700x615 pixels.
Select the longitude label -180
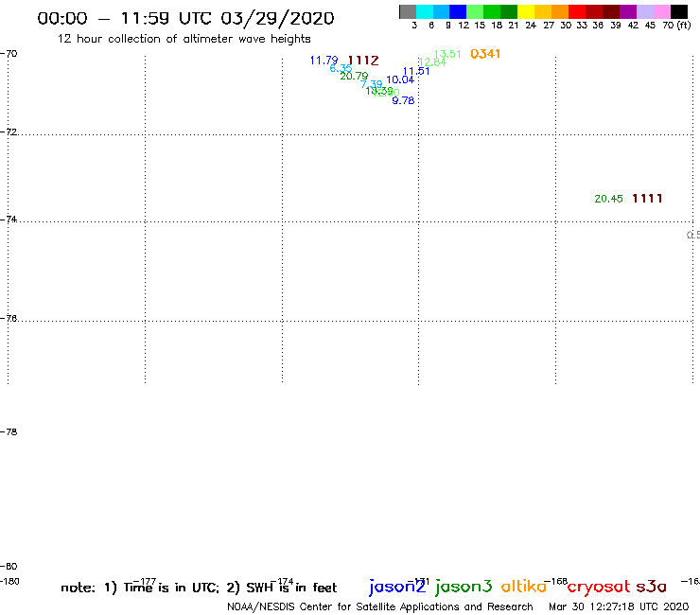(9, 582)
